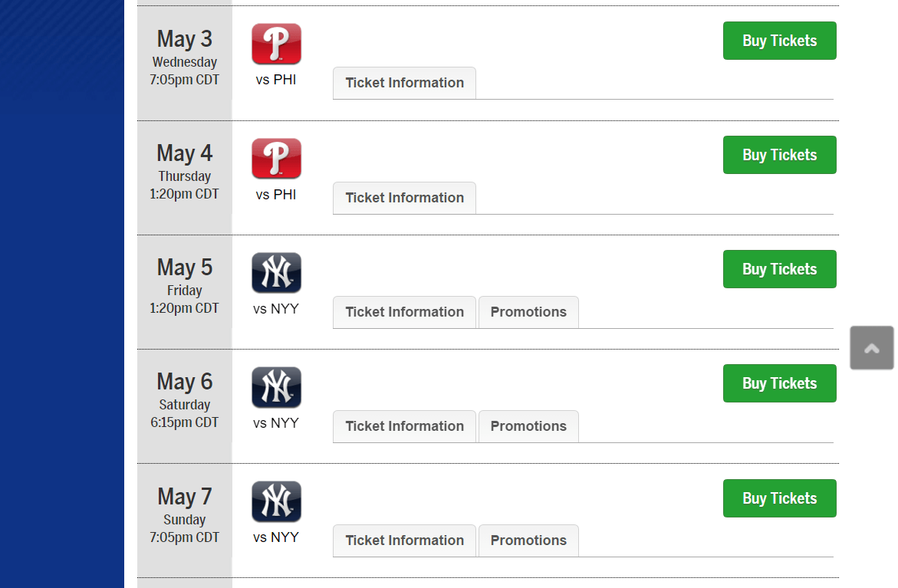Buy tickets for Sunday May 7 game
898x588 pixels.
pos(779,498)
